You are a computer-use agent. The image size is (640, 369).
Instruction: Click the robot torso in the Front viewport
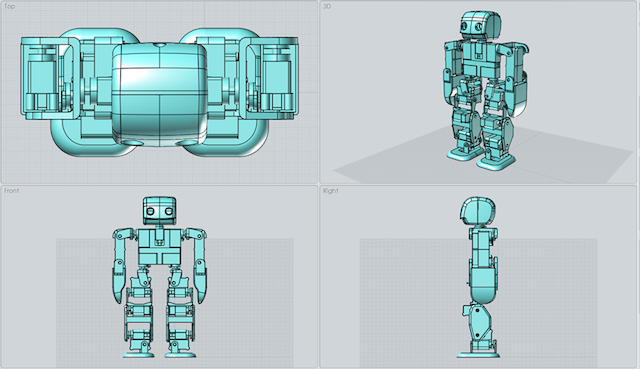(x=160, y=246)
